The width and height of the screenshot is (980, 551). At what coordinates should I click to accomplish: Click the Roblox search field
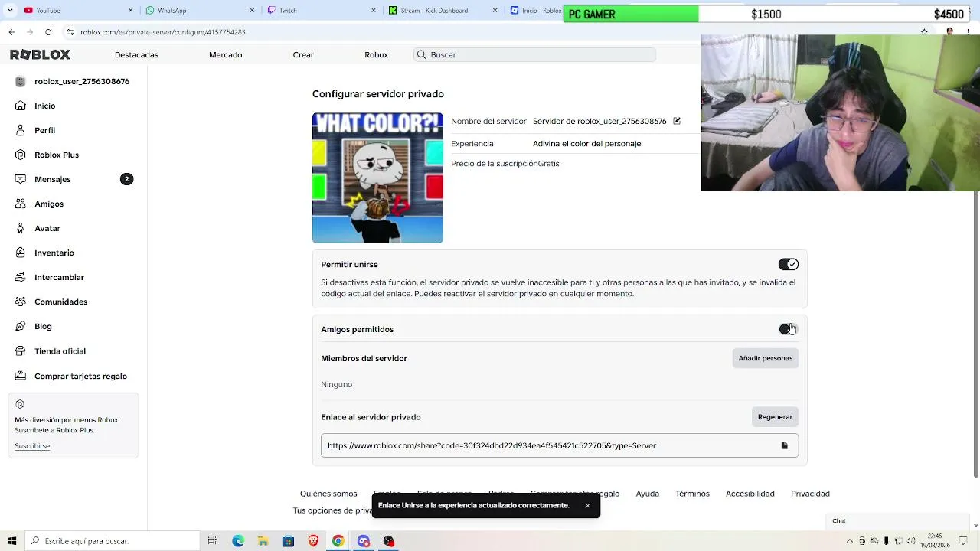click(x=535, y=55)
